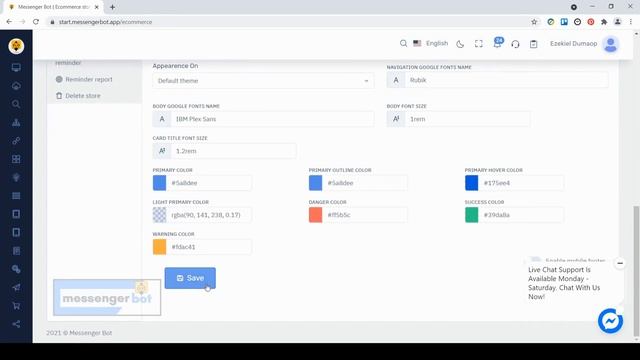Minimize the live chat support popup
The height and width of the screenshot is (360, 640).
(x=620, y=263)
